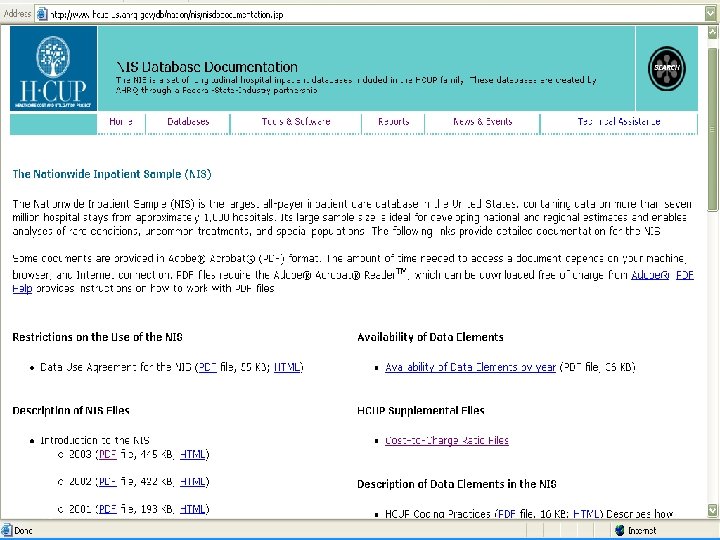Open the 2002 Introduction PDF link
Screen dimensions: 720x540
(107, 481)
